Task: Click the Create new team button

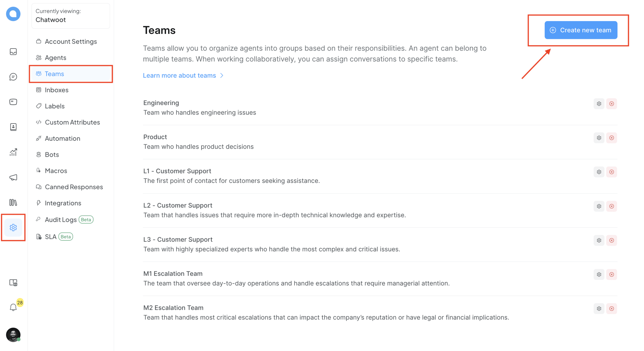Action: click(x=581, y=30)
